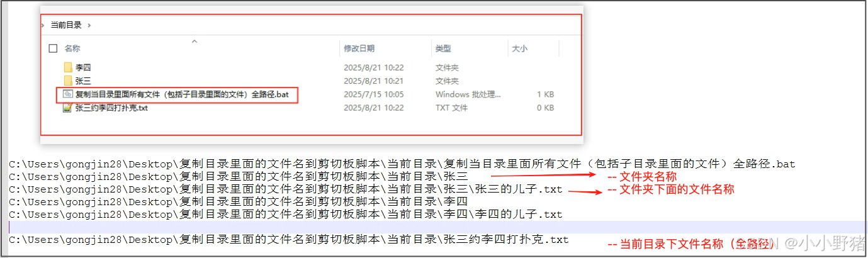Click the output line ending 当前目录\张三
The width and height of the screenshot is (868, 258).
(x=239, y=177)
